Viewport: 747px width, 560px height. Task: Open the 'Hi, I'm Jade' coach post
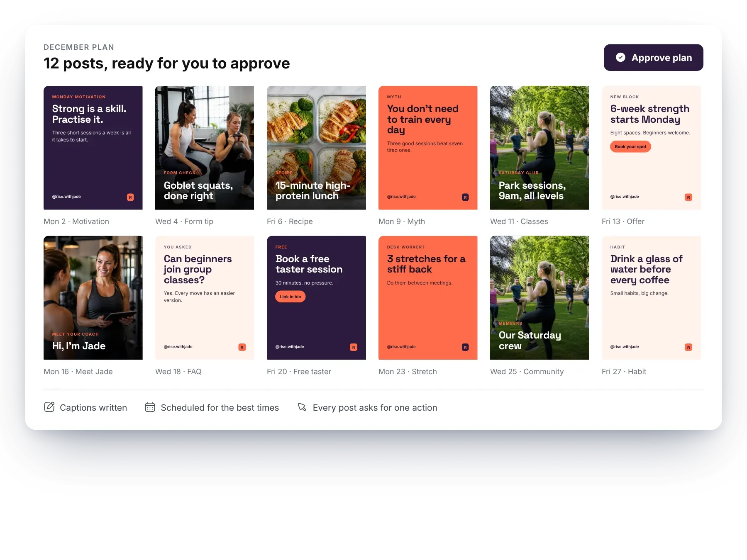pos(93,298)
